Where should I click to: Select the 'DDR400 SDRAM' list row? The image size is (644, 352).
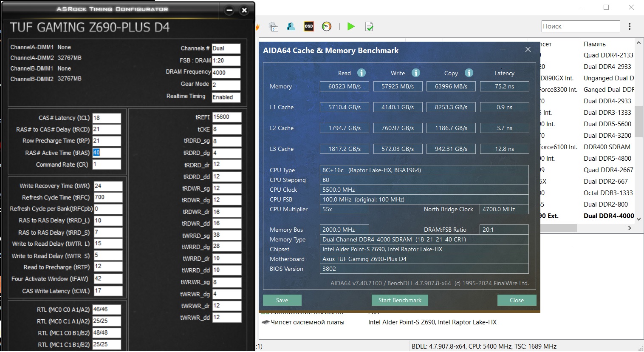[607, 147]
